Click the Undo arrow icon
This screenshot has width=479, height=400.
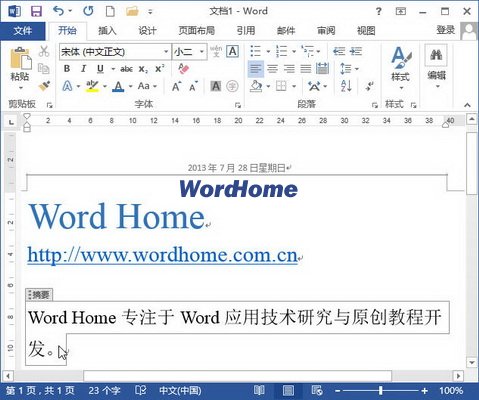59,11
